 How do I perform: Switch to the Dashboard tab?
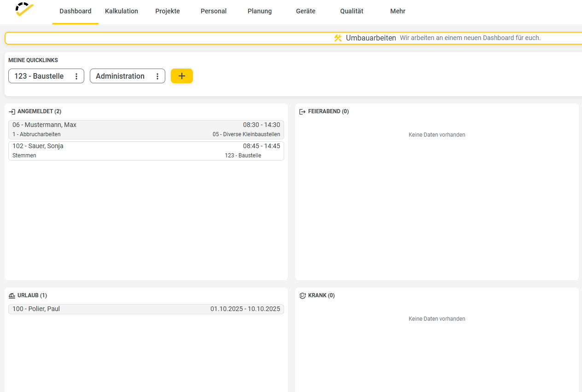click(76, 11)
